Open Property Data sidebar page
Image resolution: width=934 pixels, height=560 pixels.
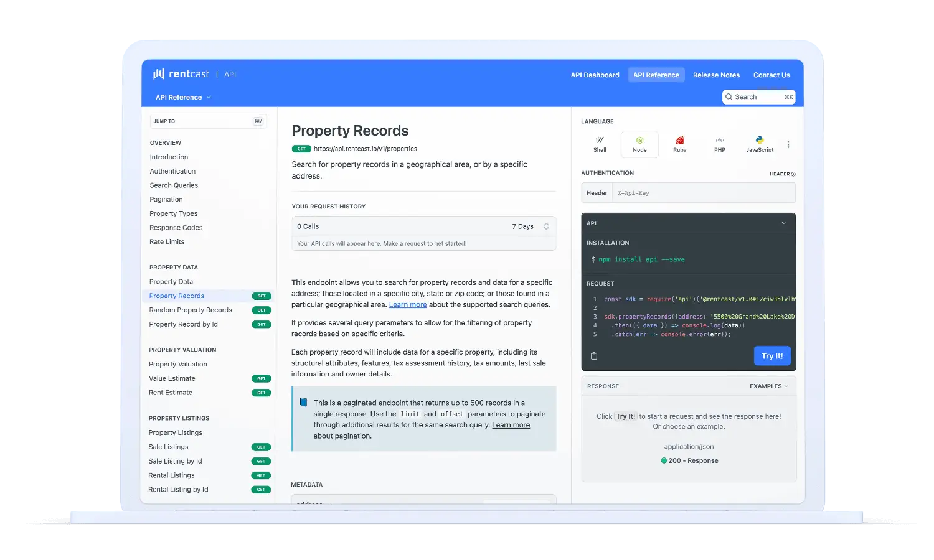(x=171, y=282)
